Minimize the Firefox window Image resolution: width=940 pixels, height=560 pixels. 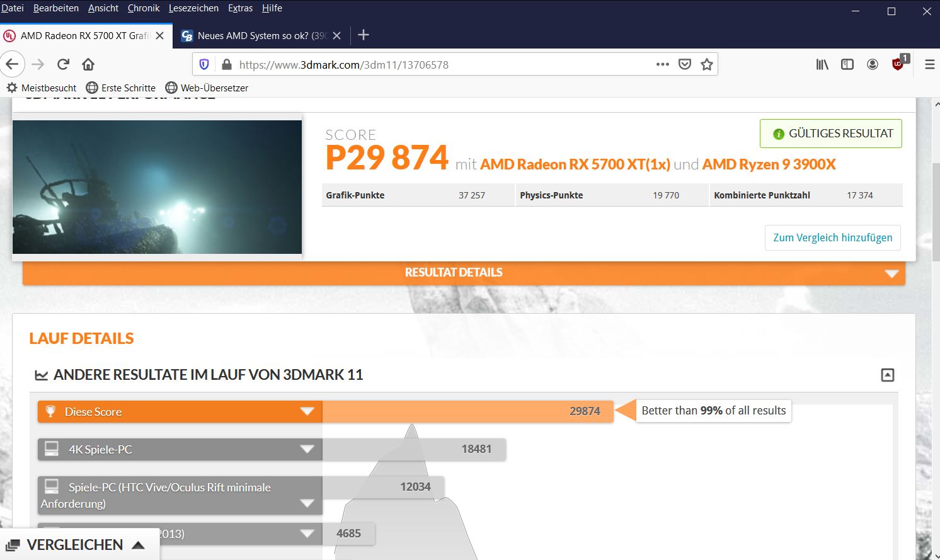856,11
